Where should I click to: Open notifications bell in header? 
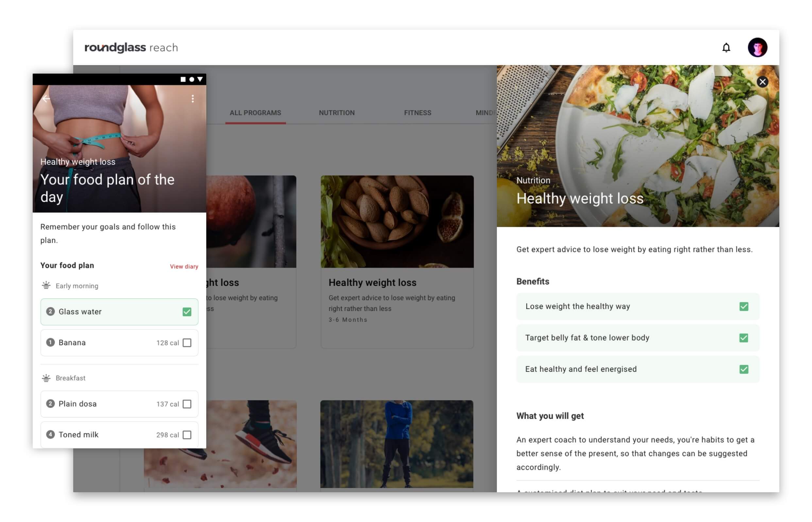pos(726,47)
